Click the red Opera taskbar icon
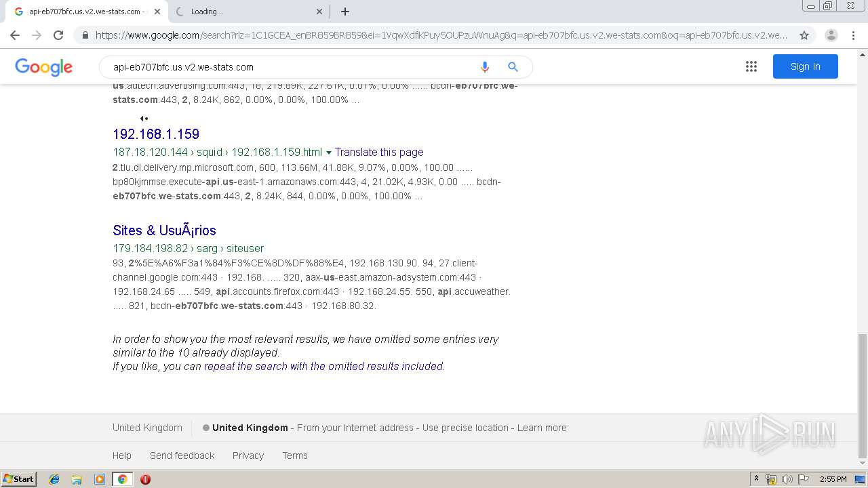Screen dimensions: 868x488 pos(145,479)
